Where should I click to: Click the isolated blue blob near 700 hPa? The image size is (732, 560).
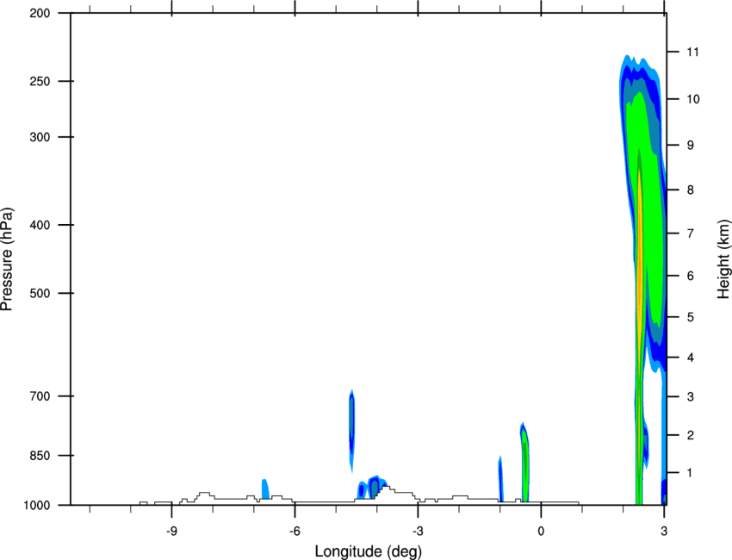(x=351, y=430)
